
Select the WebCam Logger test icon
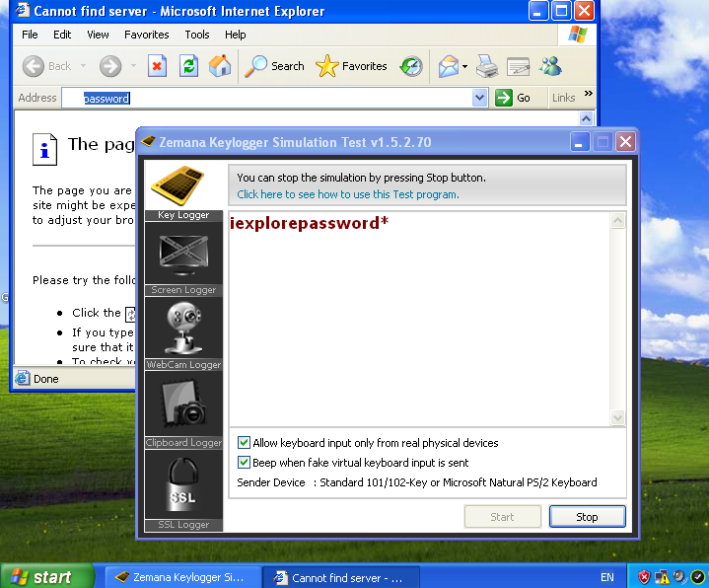(183, 328)
